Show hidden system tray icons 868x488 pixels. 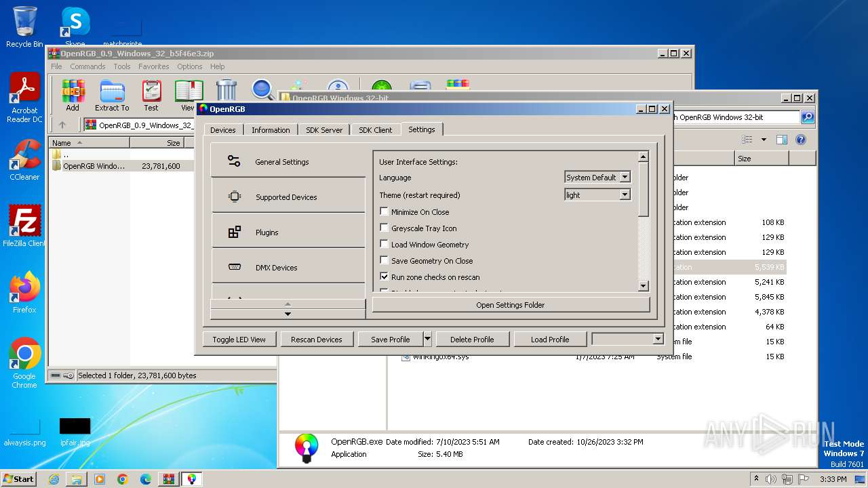click(757, 479)
